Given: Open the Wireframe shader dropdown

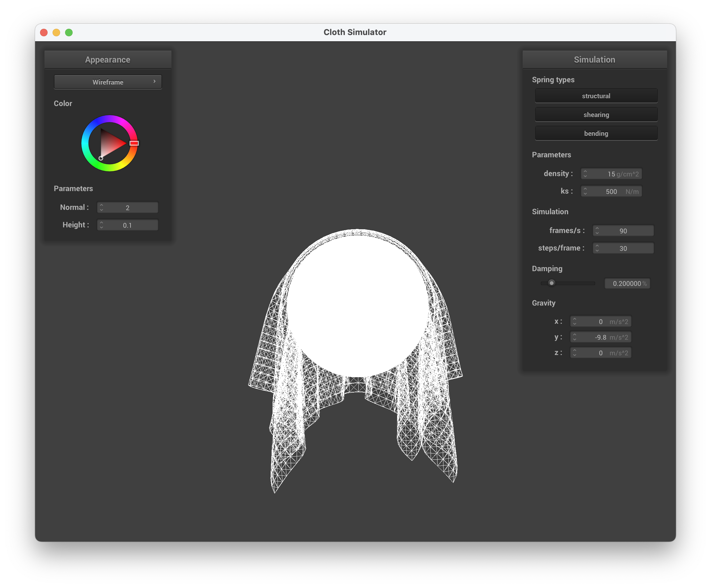Looking at the screenshot, I should 108,82.
